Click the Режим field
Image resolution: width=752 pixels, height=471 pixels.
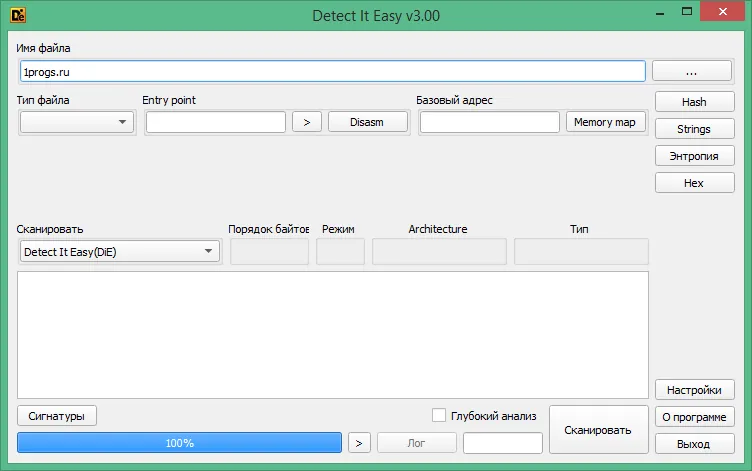(340, 251)
